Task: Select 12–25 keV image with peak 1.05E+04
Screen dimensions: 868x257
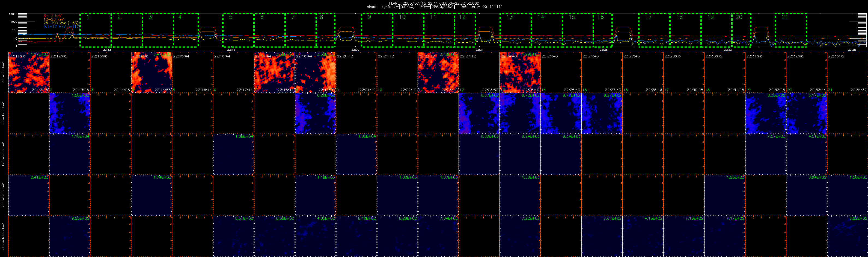Action: (356, 154)
